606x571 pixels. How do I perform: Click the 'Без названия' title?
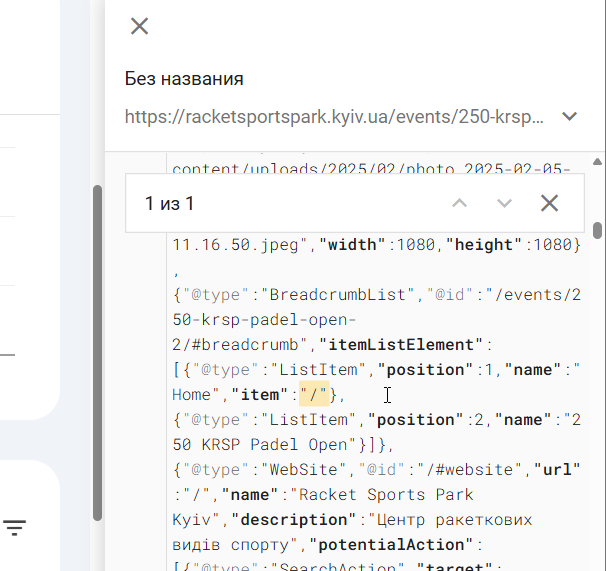tap(184, 79)
